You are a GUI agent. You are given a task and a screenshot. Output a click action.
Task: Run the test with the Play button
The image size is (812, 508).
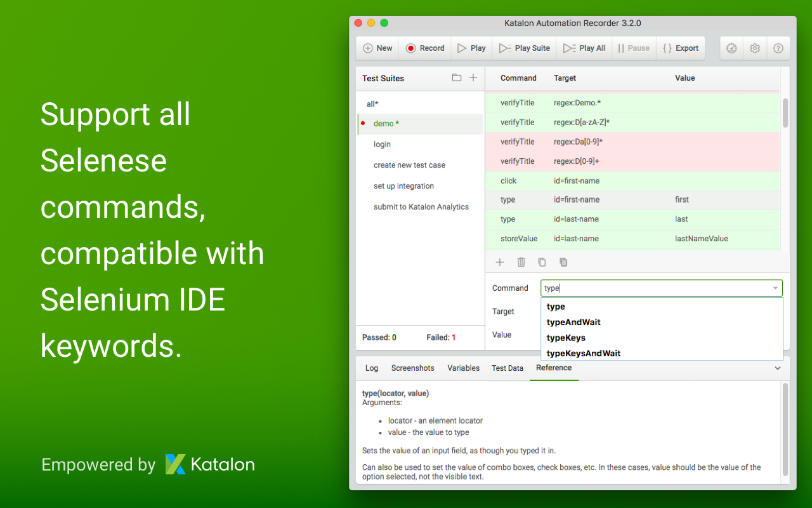[471, 48]
